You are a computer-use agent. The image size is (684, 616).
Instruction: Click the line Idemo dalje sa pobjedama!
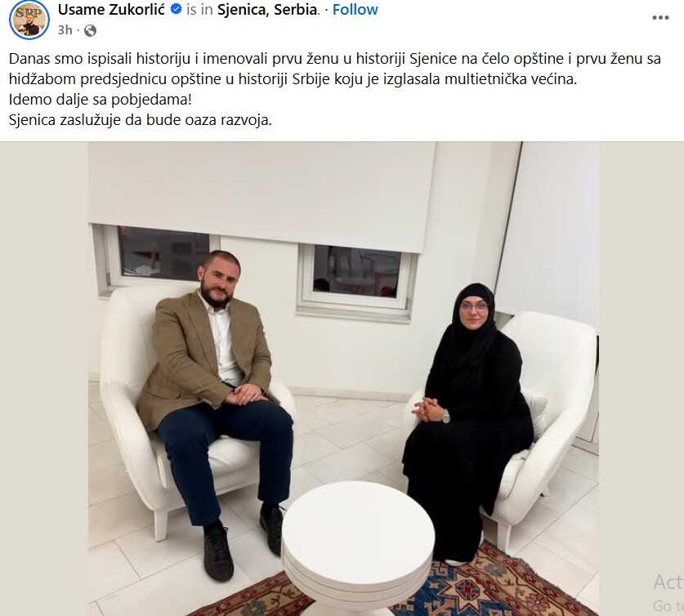(x=101, y=100)
